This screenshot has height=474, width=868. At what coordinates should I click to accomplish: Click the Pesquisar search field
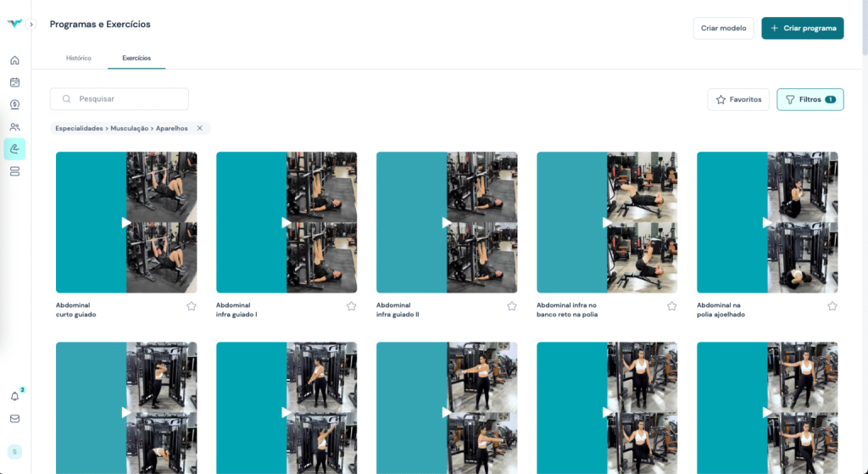coord(127,99)
